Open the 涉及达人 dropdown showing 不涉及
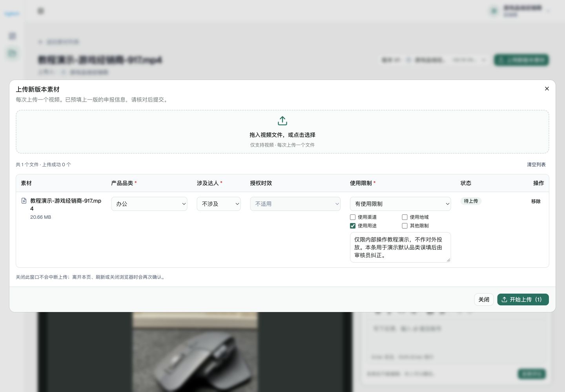 pos(219,204)
